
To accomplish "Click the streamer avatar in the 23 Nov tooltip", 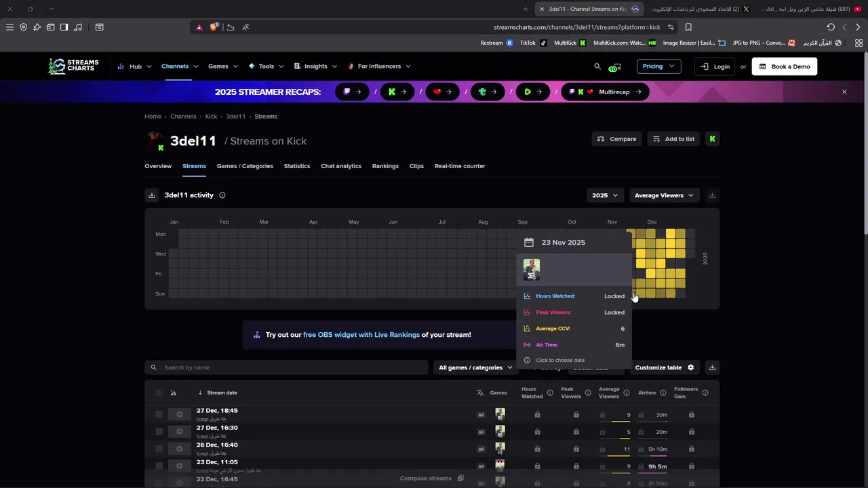I will [x=532, y=270].
